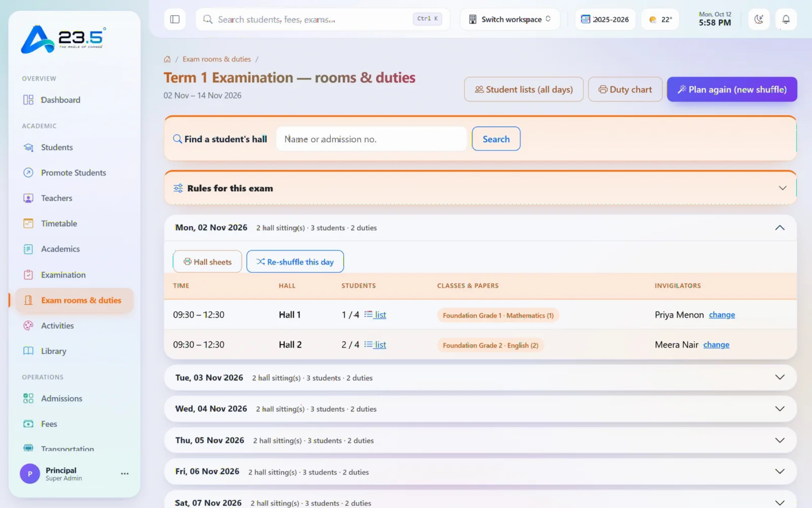Open Timetable menu item

coord(74,224)
